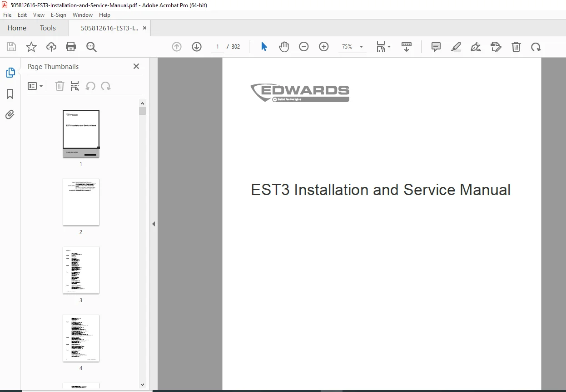Click the Page Thumbnails panel heading
The height and width of the screenshot is (392, 566).
point(53,66)
